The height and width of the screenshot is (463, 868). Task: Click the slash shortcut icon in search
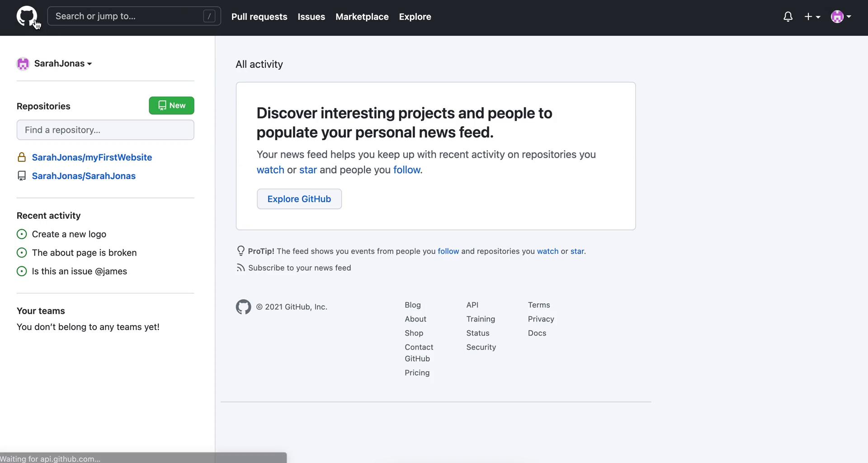[x=209, y=16]
